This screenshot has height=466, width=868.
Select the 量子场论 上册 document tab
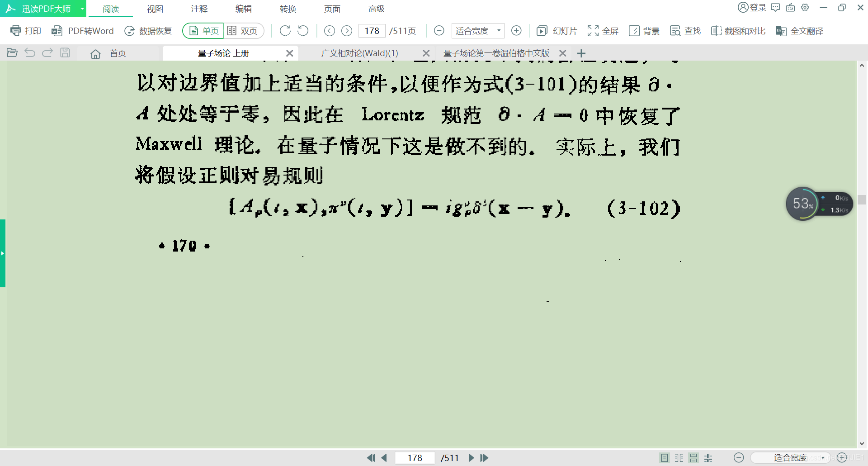[224, 53]
